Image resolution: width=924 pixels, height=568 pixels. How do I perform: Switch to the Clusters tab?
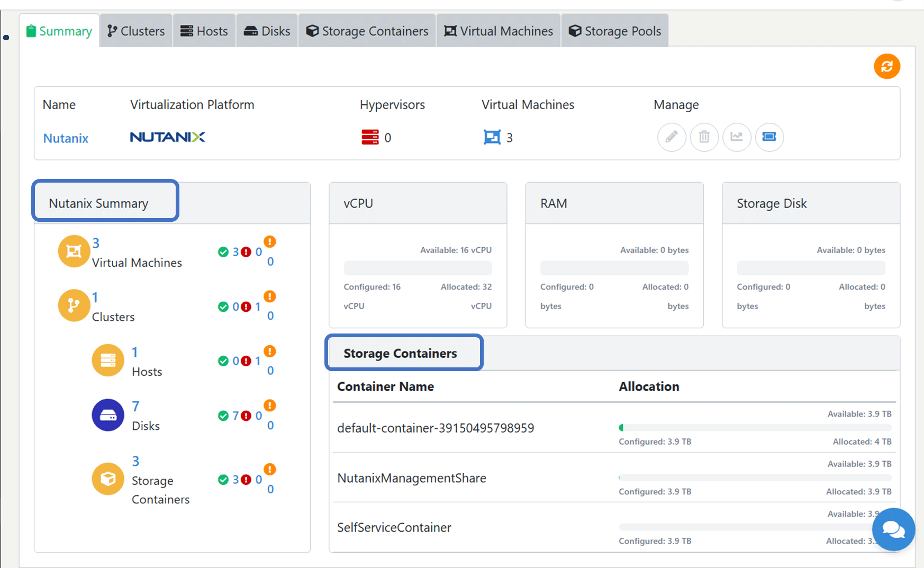tap(136, 31)
